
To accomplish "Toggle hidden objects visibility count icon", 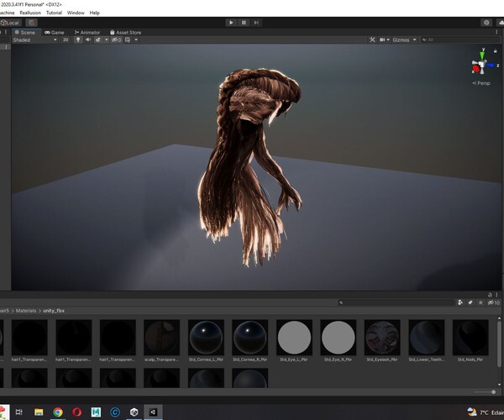I will point(116,39).
